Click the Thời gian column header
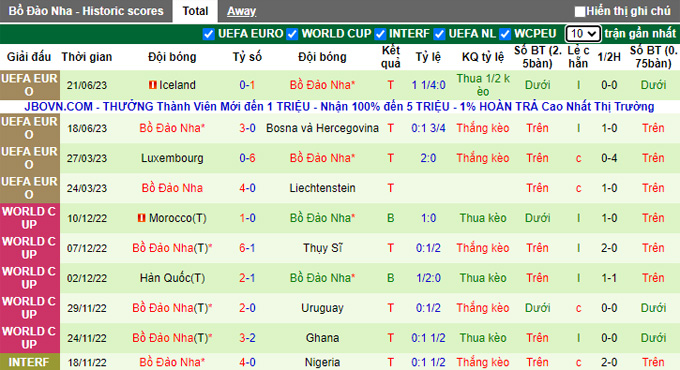This screenshot has width=680, height=370. click(87, 57)
